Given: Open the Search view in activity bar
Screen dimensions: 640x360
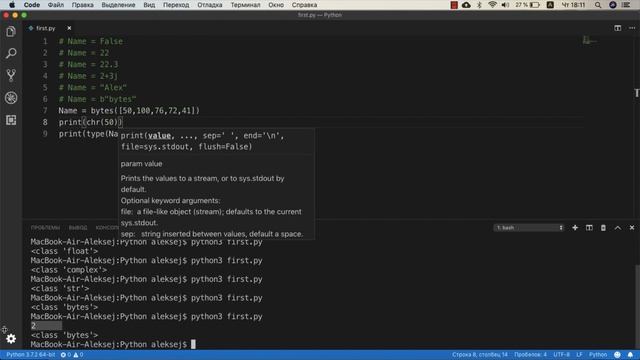Looking at the screenshot, I should (x=11, y=53).
